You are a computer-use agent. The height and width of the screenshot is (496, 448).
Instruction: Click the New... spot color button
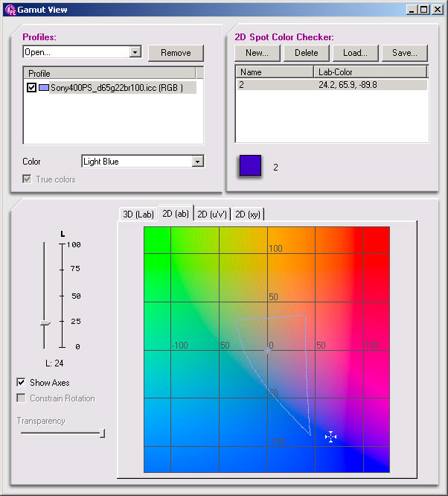coord(257,53)
